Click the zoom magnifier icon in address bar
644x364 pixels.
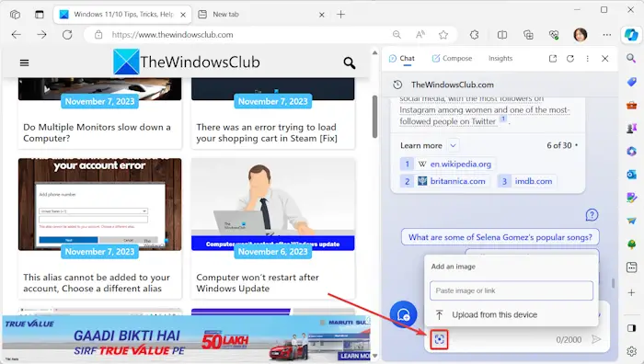[397, 35]
